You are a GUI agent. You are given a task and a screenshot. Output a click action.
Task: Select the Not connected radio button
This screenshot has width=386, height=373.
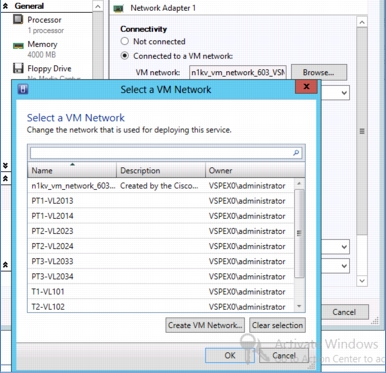(124, 41)
